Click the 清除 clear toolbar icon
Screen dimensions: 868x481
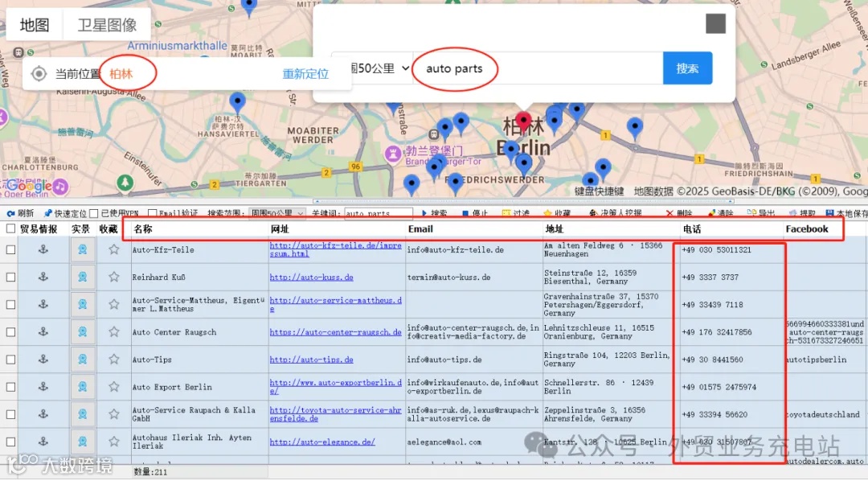[710, 213]
